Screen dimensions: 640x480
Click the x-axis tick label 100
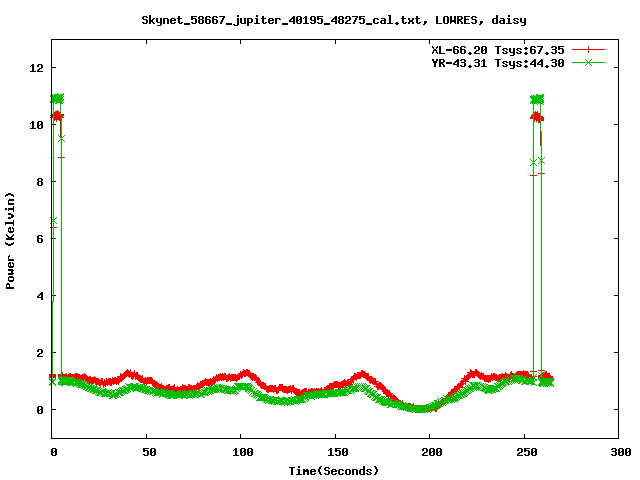coord(243,452)
